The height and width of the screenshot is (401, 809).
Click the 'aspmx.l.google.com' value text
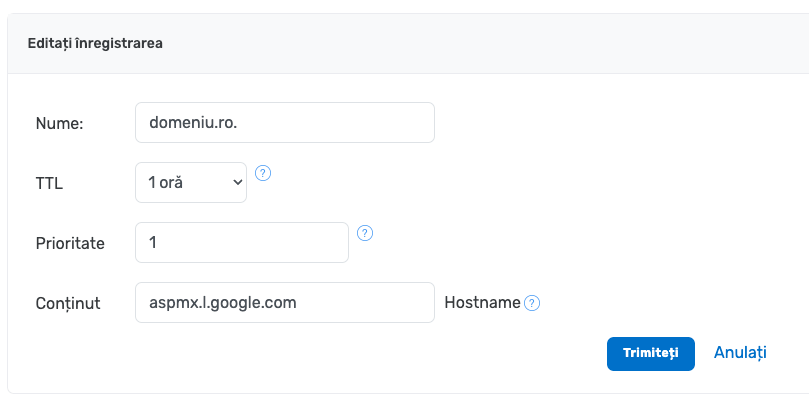[x=222, y=302]
